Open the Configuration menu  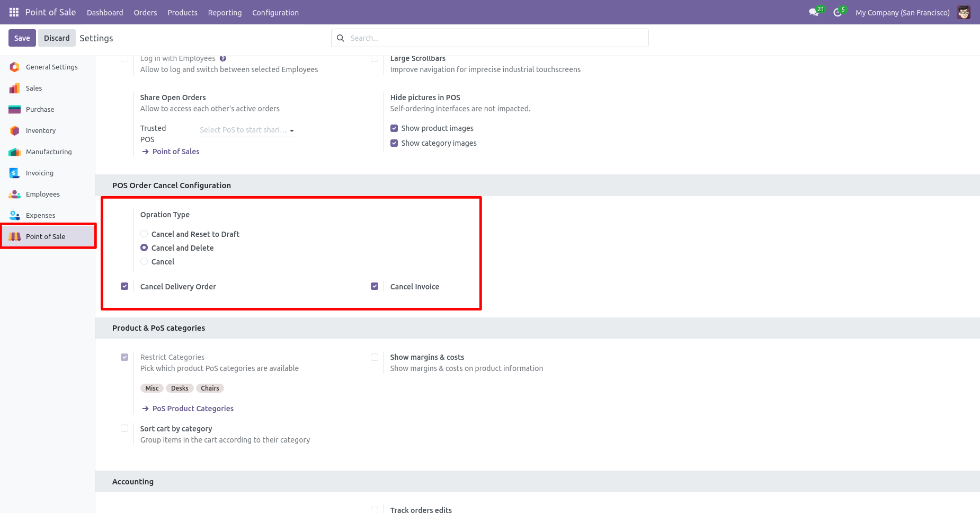(275, 12)
